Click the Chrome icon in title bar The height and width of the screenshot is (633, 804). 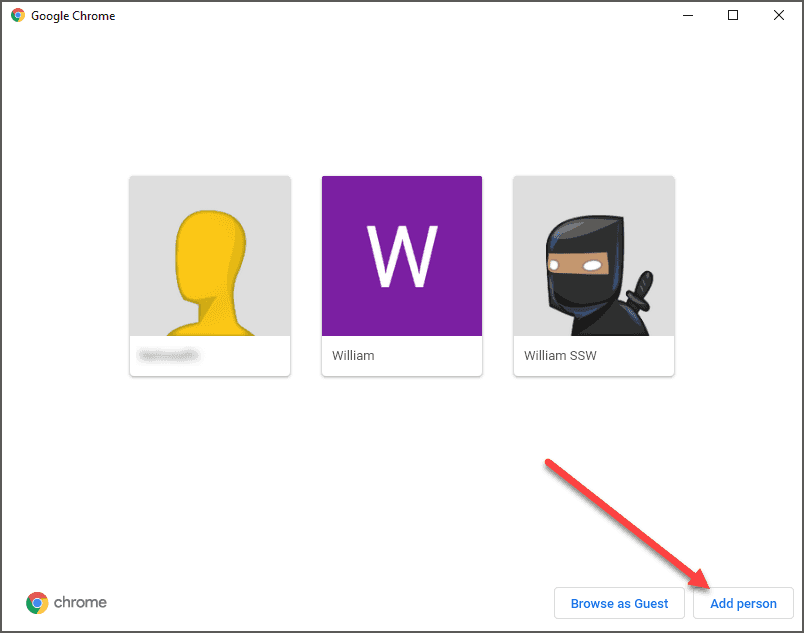click(18, 15)
